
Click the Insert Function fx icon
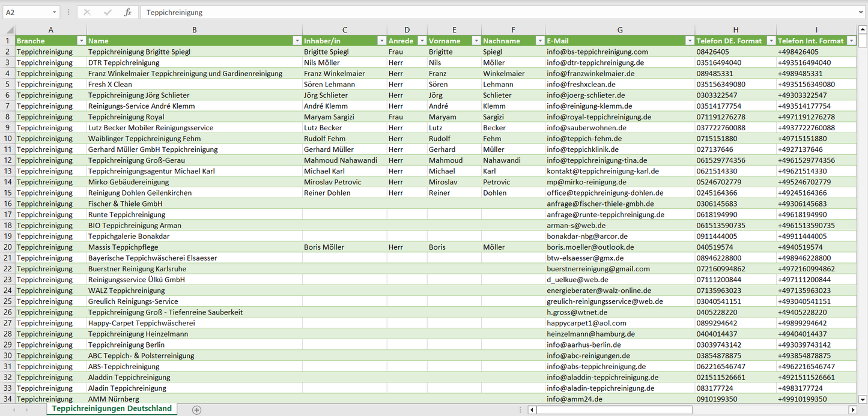click(x=127, y=12)
